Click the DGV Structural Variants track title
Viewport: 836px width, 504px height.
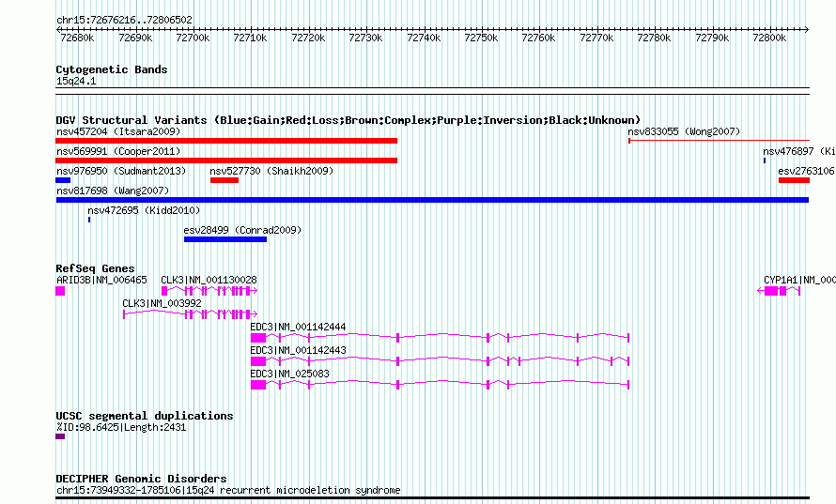point(348,120)
